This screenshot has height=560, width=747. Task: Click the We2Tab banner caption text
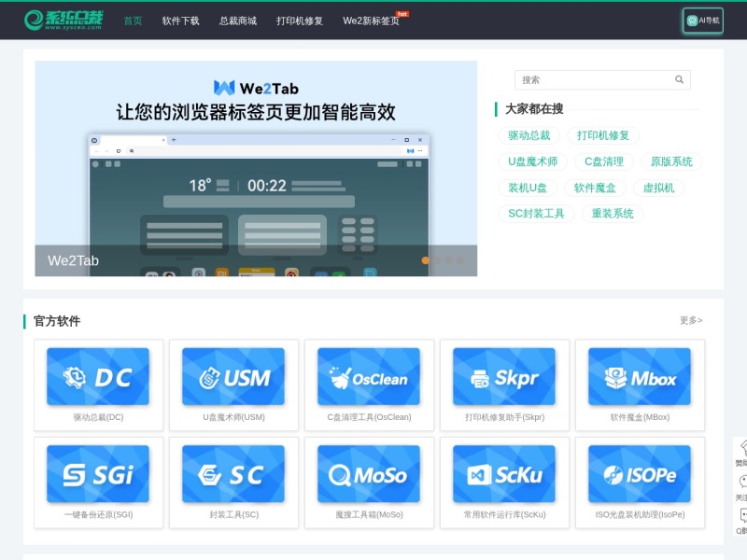(73, 260)
